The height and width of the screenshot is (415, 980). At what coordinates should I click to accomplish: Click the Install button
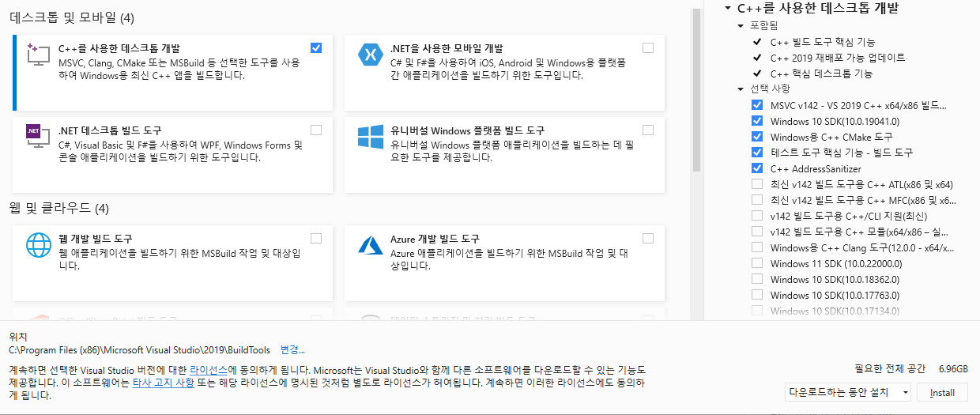(942, 392)
